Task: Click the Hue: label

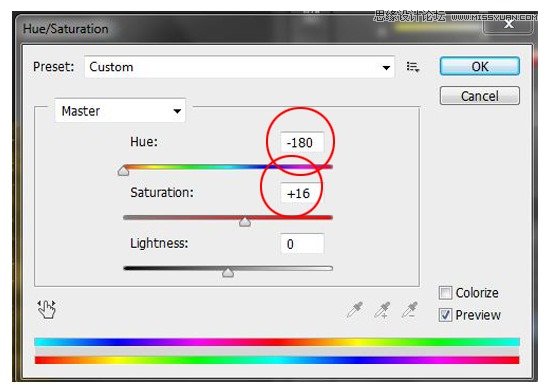Action: pyautogui.click(x=144, y=142)
